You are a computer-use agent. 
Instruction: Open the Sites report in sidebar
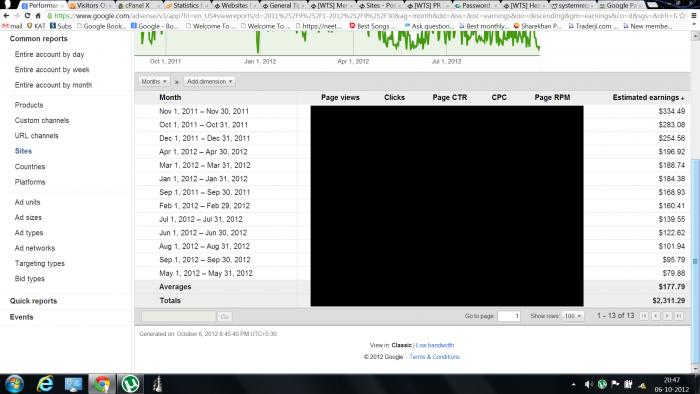[23, 151]
